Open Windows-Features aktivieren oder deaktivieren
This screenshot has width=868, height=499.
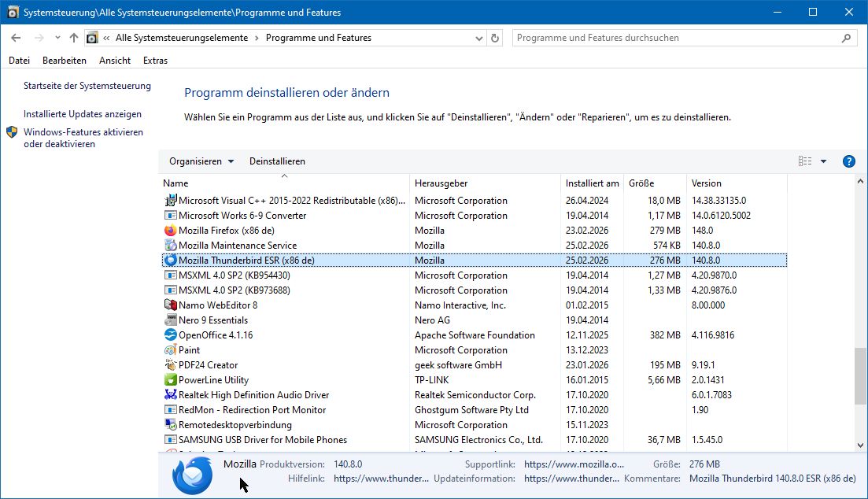coord(83,139)
